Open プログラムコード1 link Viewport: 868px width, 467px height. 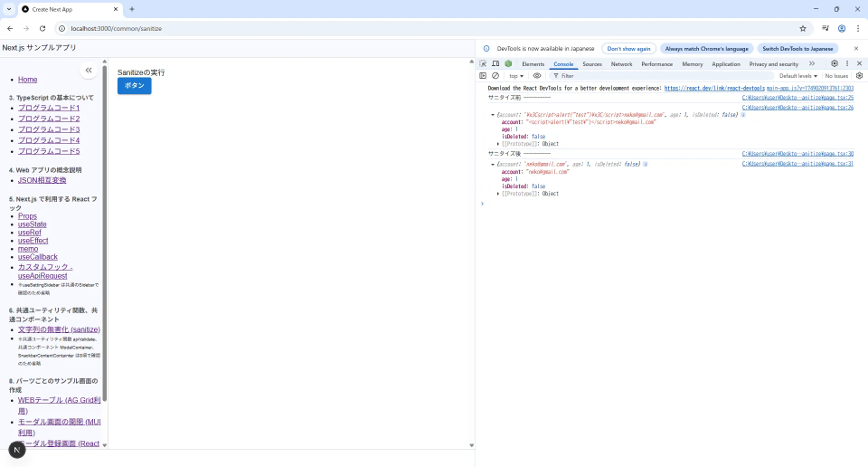tap(49, 108)
